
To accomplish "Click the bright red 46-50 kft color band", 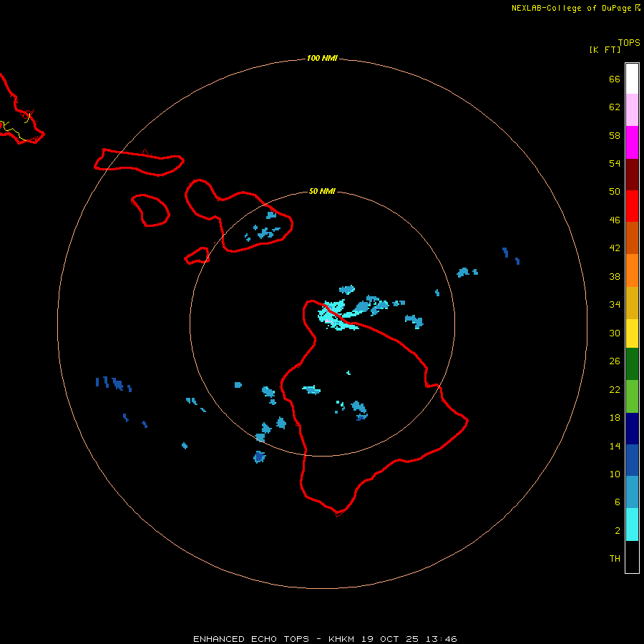I will (632, 206).
